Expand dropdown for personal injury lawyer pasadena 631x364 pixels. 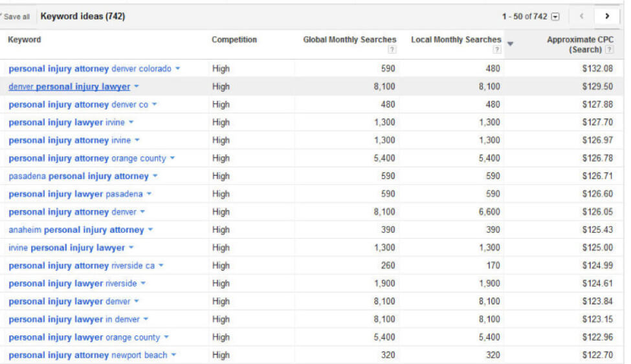(149, 194)
